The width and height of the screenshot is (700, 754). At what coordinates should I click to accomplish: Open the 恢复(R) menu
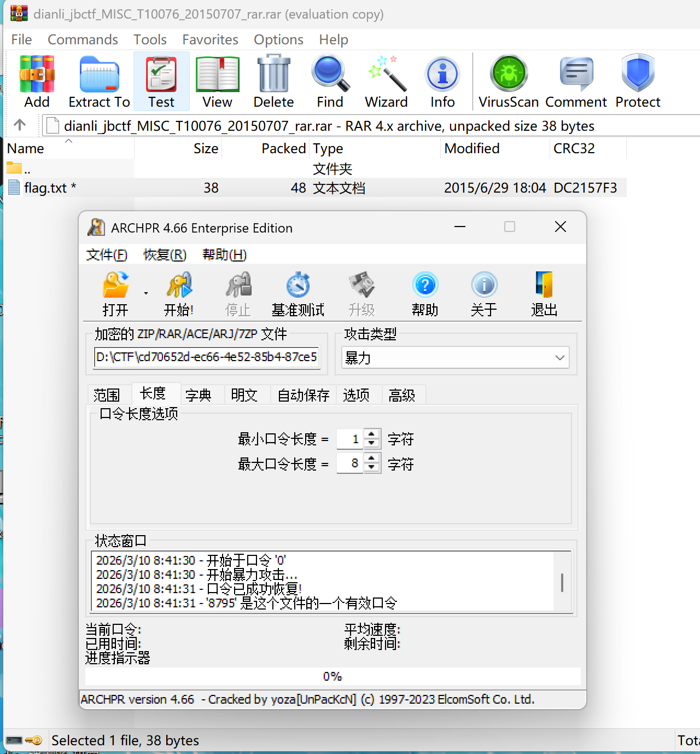(165, 255)
